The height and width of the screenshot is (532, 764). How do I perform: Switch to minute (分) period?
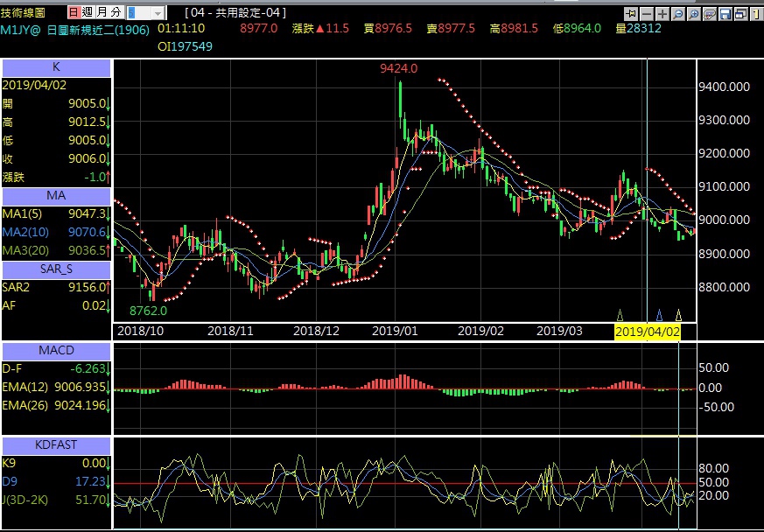click(115, 13)
